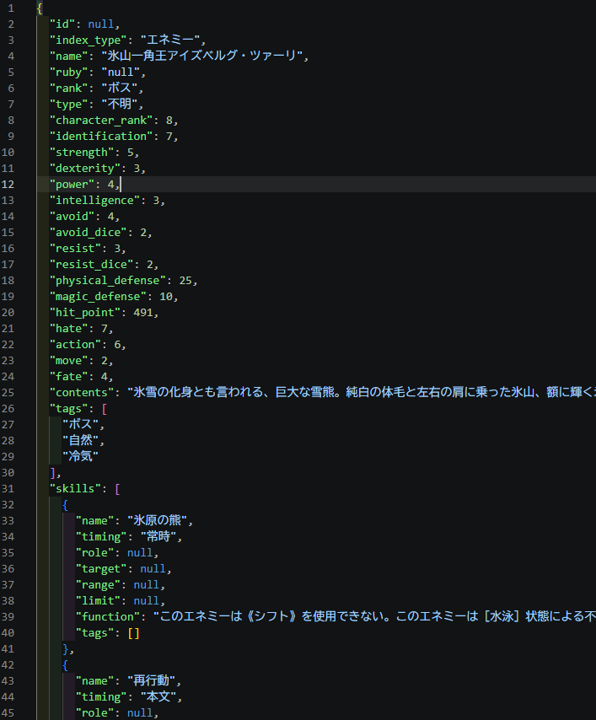
Task: Click the tag value "冷気"
Action: coord(80,456)
